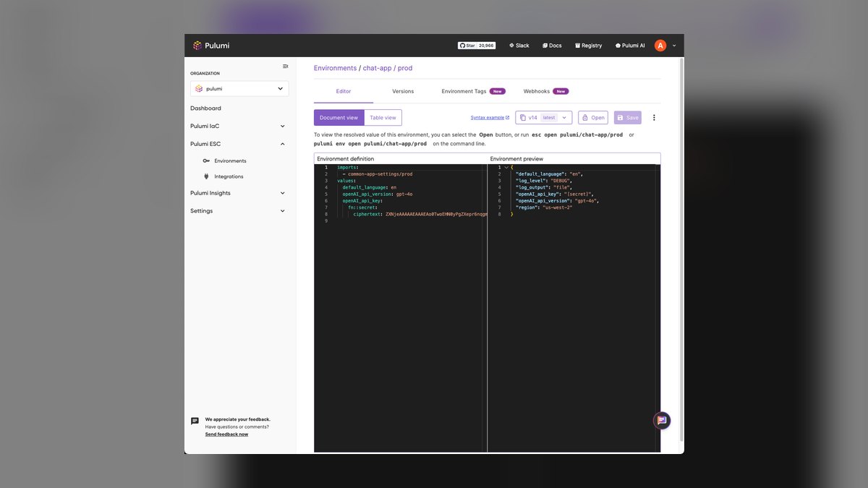
Task: Click the chat-app breadcrumb link
Action: click(x=377, y=68)
